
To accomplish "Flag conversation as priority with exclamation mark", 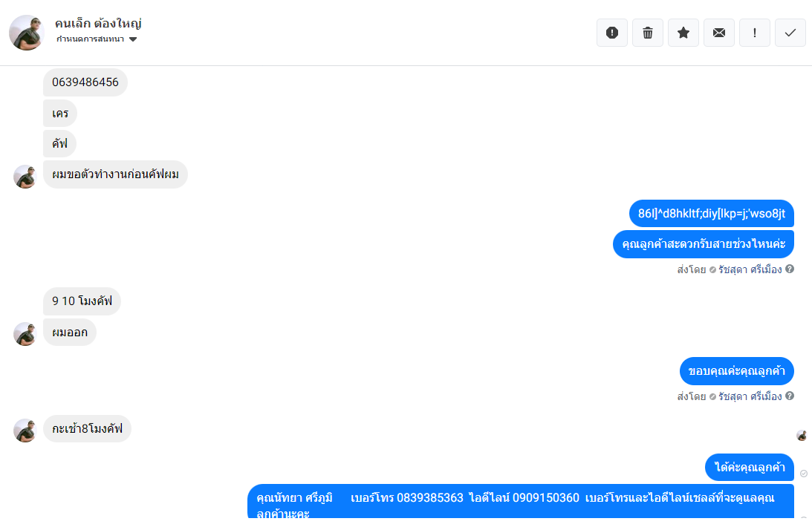I will click(755, 33).
